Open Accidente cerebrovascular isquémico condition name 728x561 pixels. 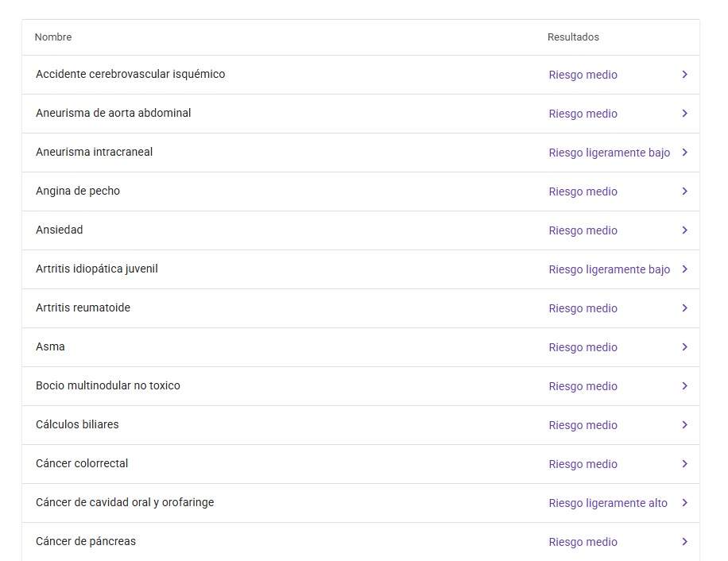130,75
